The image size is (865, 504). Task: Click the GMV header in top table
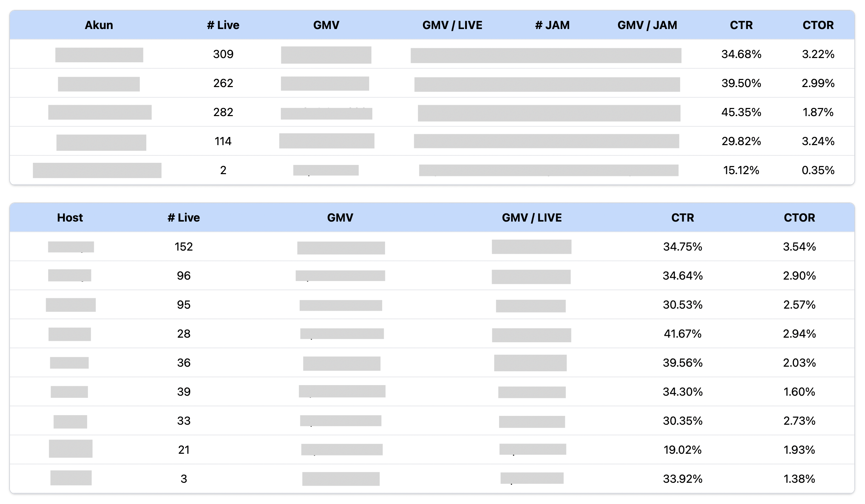coord(326,25)
